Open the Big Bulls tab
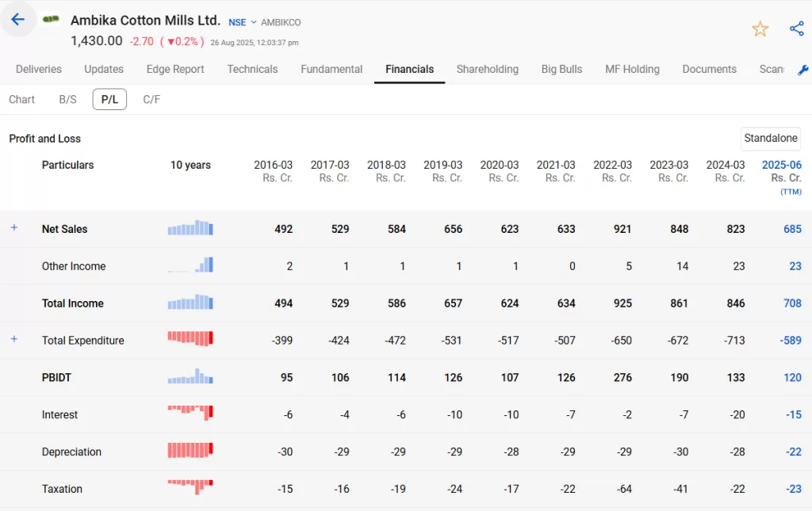 point(562,69)
